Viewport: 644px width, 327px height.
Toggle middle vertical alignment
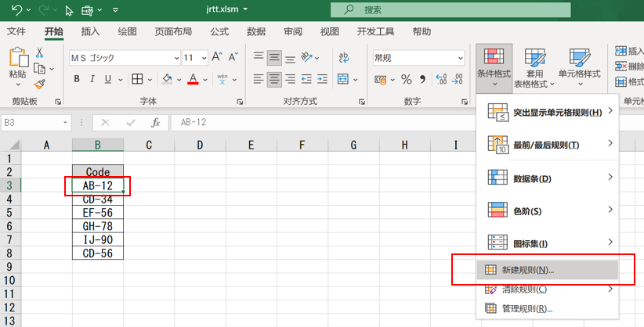[274, 58]
